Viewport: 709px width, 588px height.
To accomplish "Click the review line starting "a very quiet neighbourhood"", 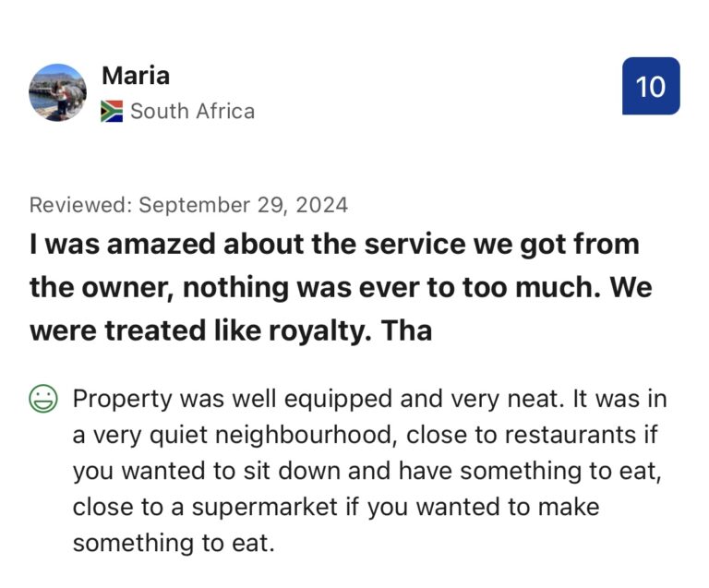I will (365, 435).
